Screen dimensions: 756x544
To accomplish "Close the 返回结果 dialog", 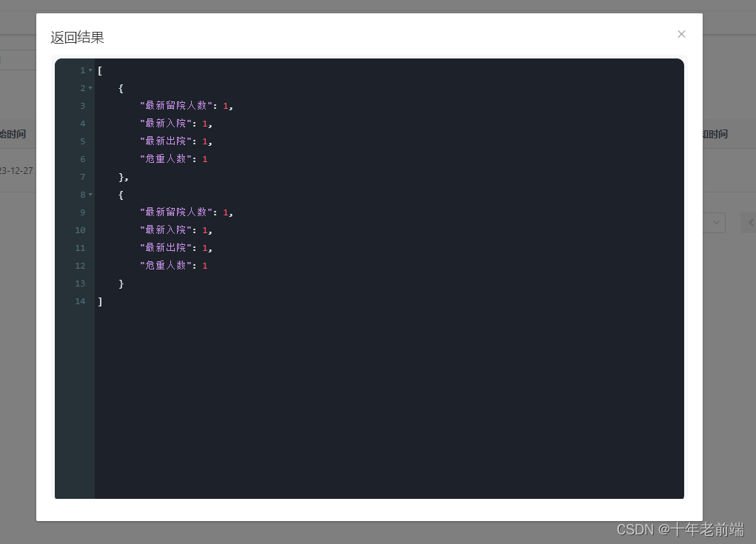I will coord(681,34).
